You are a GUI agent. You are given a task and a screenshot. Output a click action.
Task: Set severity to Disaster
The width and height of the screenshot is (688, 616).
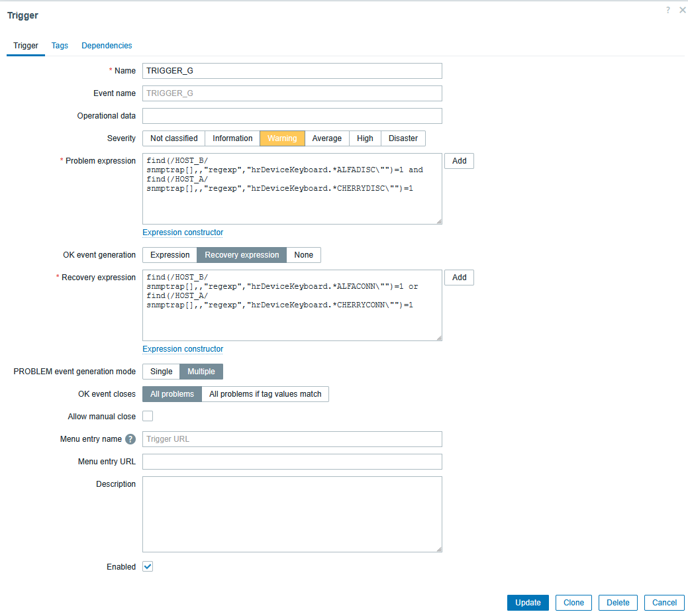tap(403, 138)
